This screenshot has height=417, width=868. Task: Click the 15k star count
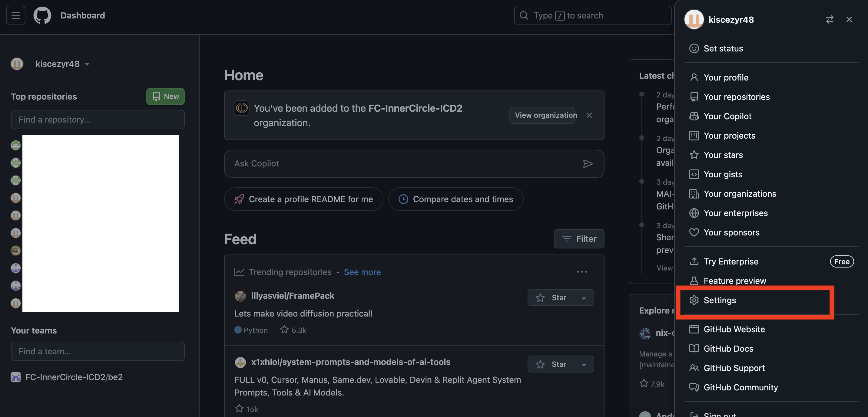pos(247,409)
